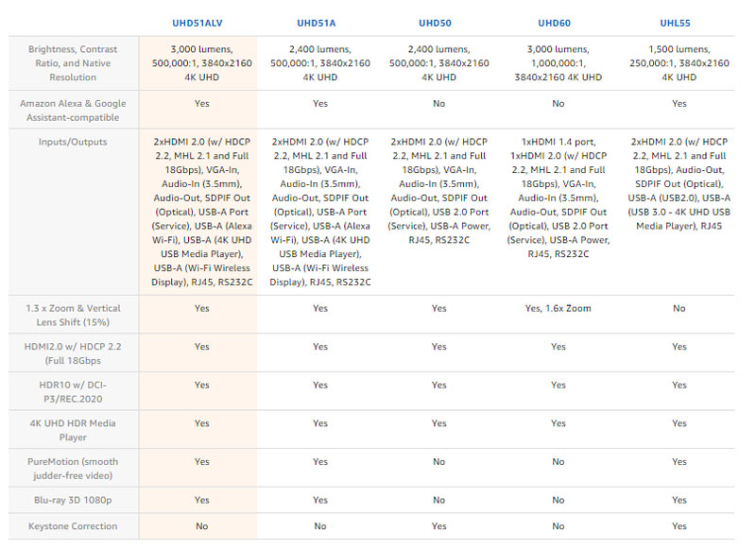Click the 4K UHD HDR Media Player label
Screen dimensions: 756x549
pyautogui.click(x=73, y=430)
